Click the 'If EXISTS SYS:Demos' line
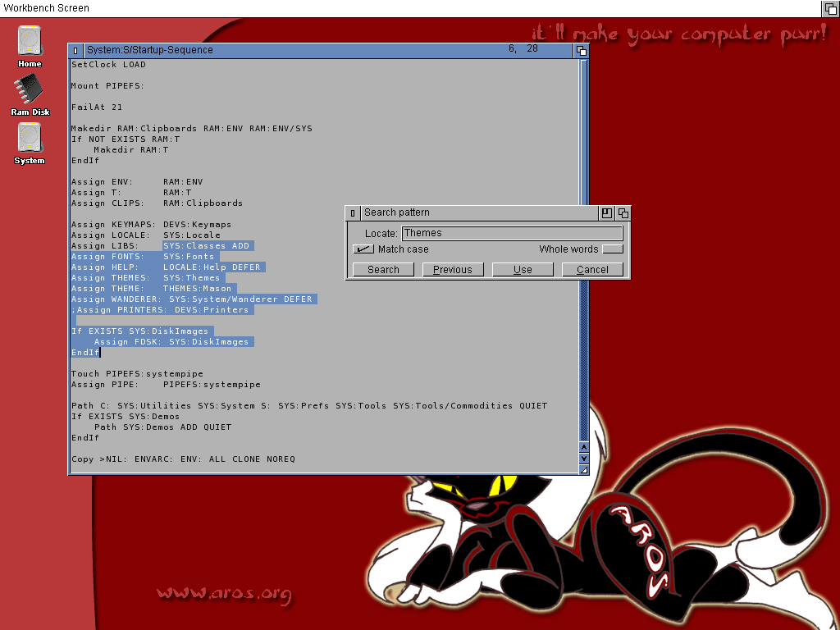 click(126, 417)
